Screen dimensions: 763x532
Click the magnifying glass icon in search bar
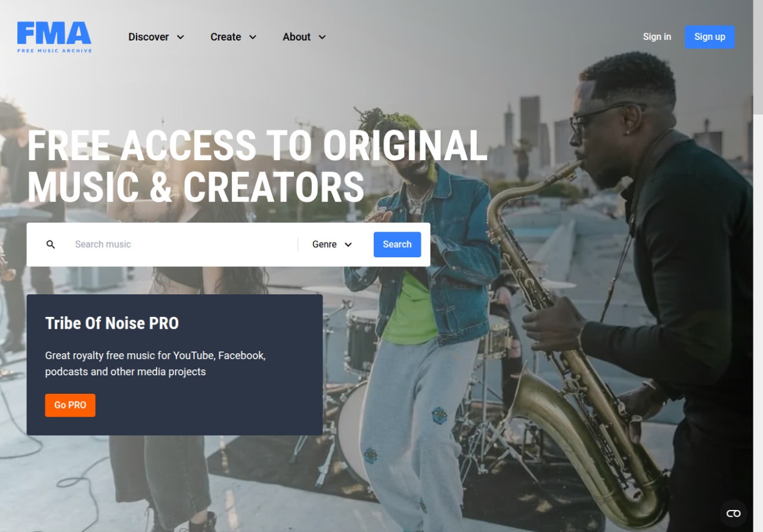[x=51, y=244]
